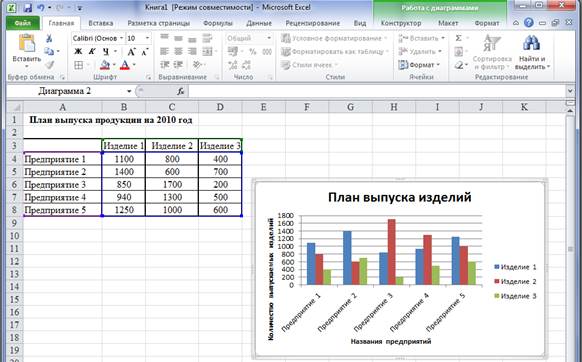Switch to the Разметка страницы tab
The image size is (582, 362).
[x=158, y=23]
